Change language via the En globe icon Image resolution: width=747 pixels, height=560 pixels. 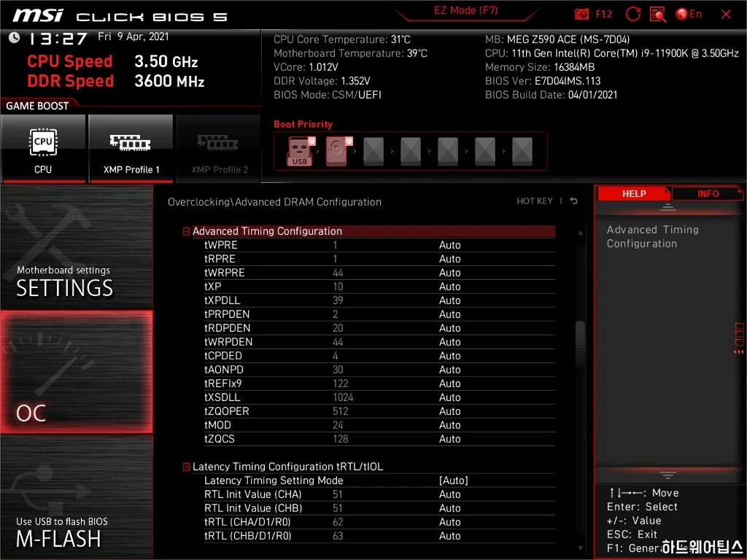click(689, 14)
